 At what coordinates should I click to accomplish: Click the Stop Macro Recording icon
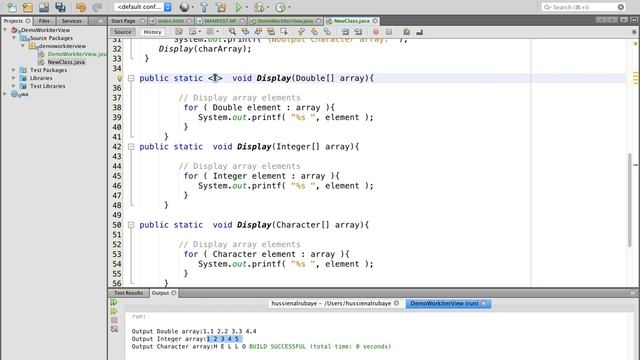[389, 31]
